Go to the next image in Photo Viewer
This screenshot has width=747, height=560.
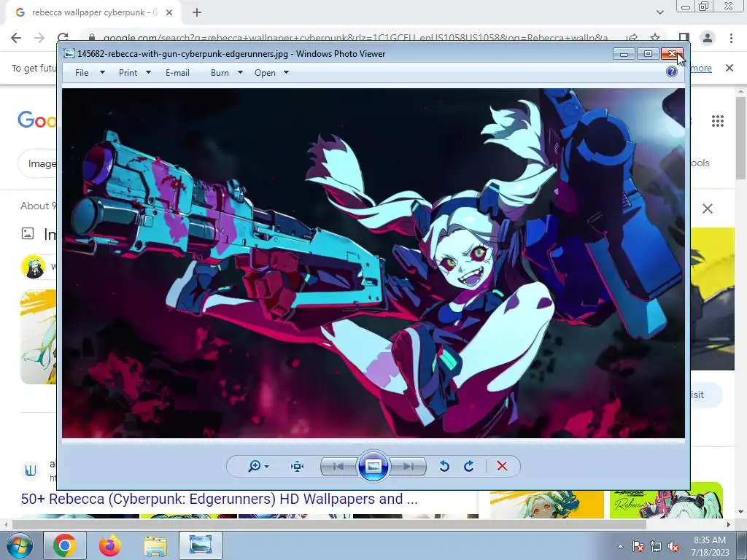coord(409,466)
